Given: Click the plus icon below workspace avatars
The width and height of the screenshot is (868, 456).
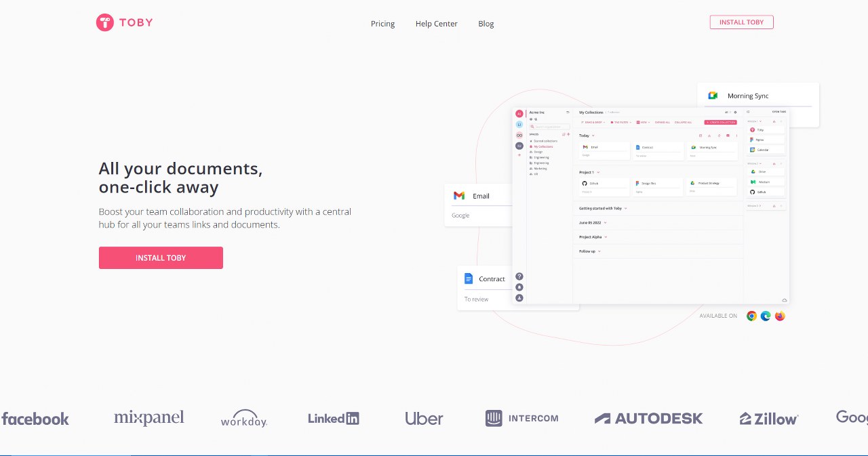Looking at the screenshot, I should (x=519, y=155).
